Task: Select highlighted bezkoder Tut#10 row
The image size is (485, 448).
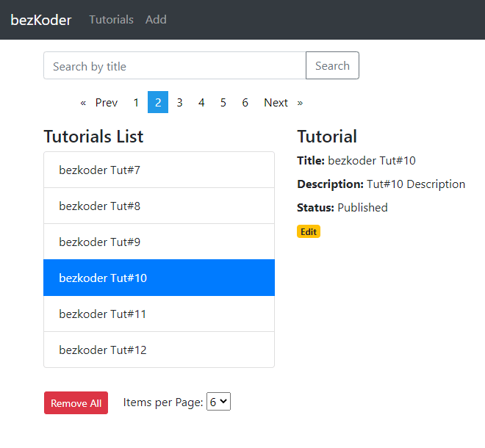Action: (159, 278)
